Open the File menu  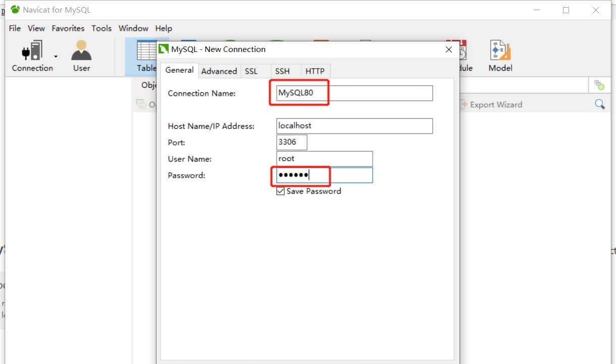[x=15, y=28]
